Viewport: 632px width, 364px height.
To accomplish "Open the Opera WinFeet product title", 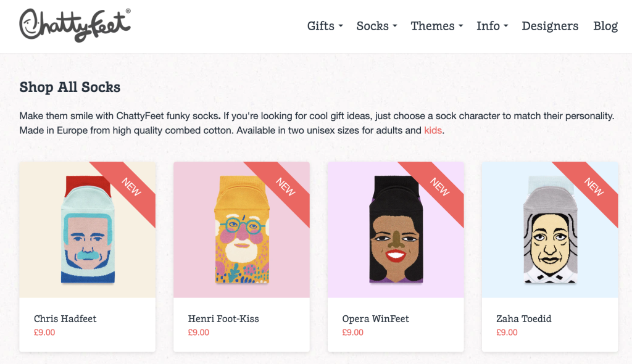I will (x=376, y=318).
